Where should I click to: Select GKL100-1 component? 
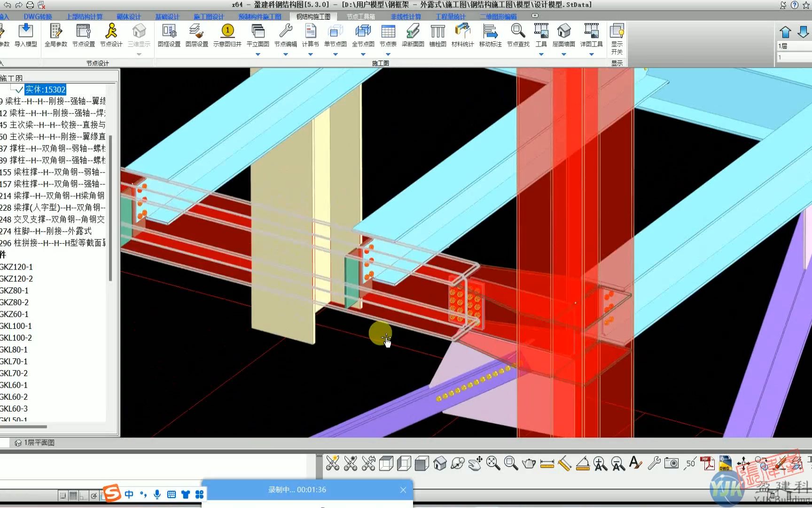click(x=16, y=326)
